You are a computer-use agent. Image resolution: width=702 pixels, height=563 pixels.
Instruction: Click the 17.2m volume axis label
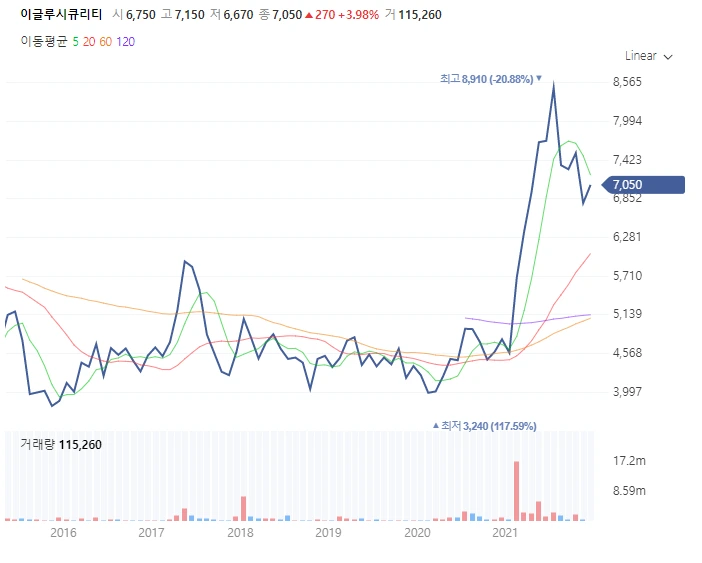click(629, 461)
